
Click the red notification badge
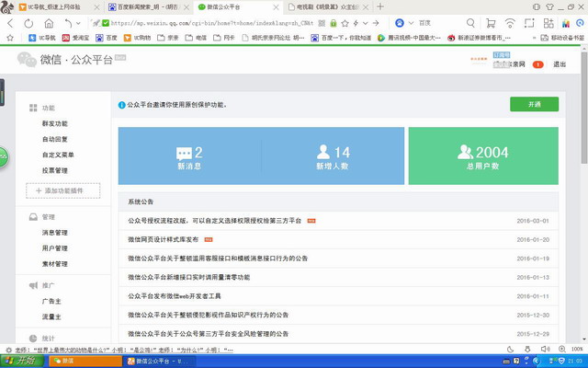(537, 64)
